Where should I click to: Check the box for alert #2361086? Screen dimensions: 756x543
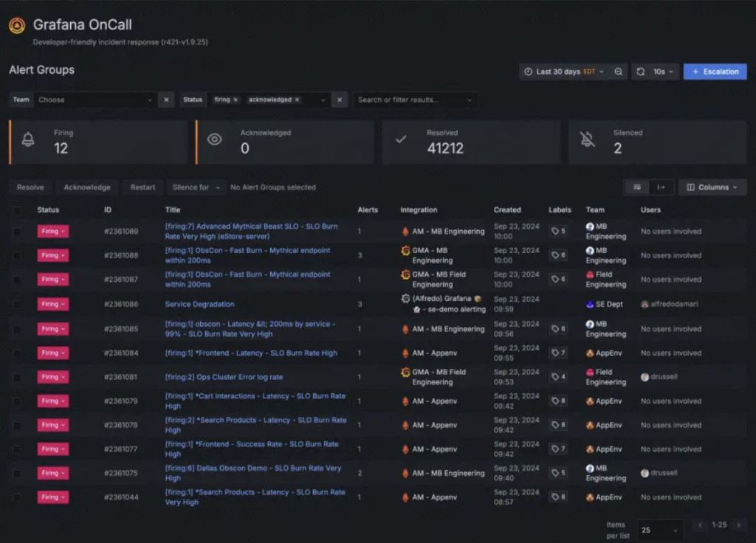(x=17, y=305)
